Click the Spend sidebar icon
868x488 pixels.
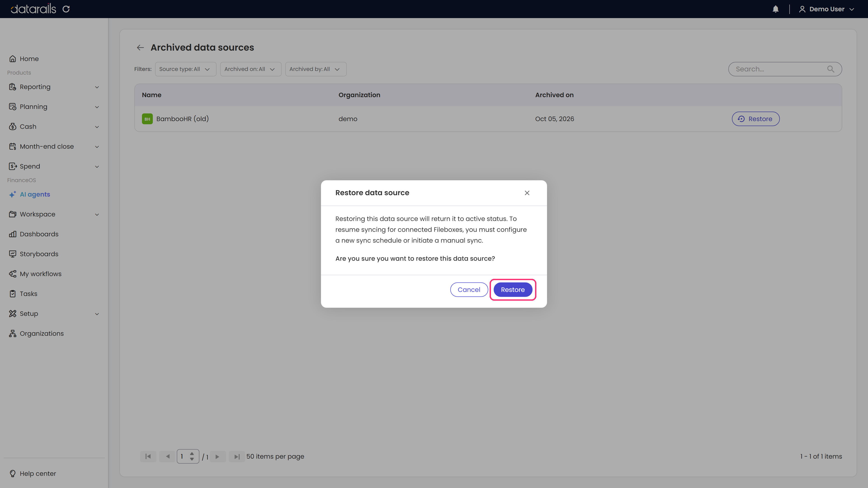coord(12,166)
